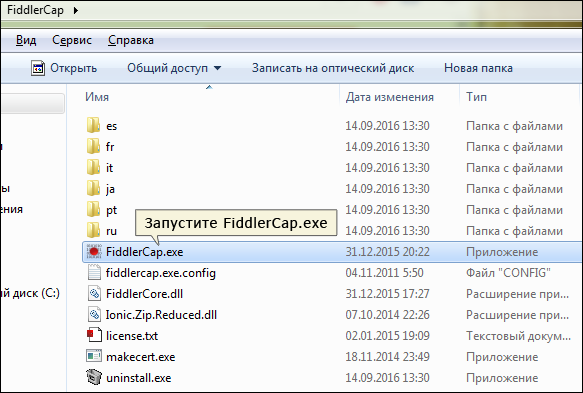Click the Приложение type in uninstall.exe row

[x=502, y=378]
